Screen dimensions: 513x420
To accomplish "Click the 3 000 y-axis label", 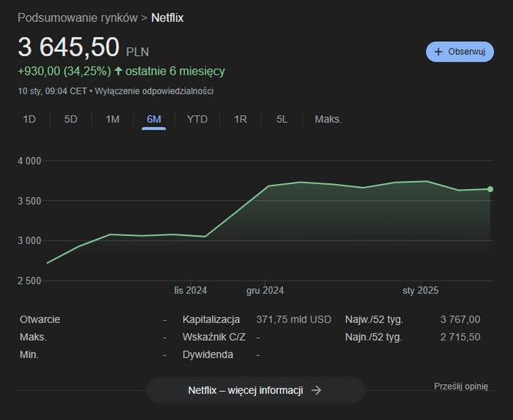I will pos(29,240).
